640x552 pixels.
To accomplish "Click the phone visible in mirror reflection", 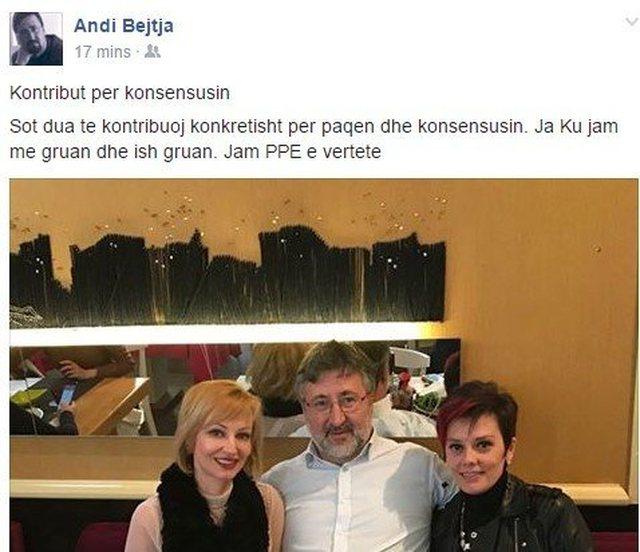I will [x=68, y=396].
